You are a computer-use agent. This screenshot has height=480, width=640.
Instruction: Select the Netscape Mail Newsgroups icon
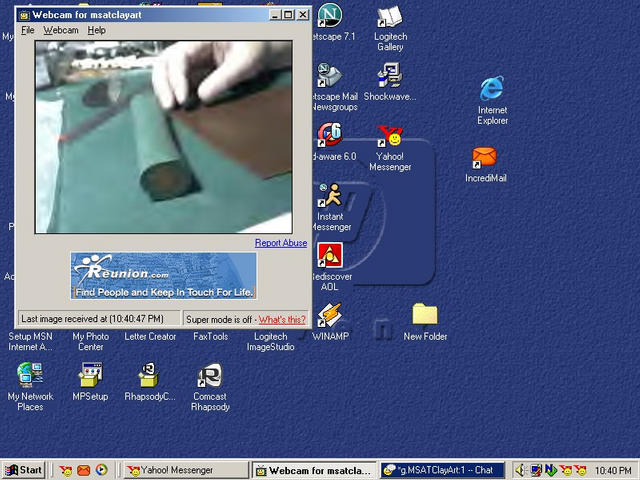click(x=330, y=76)
